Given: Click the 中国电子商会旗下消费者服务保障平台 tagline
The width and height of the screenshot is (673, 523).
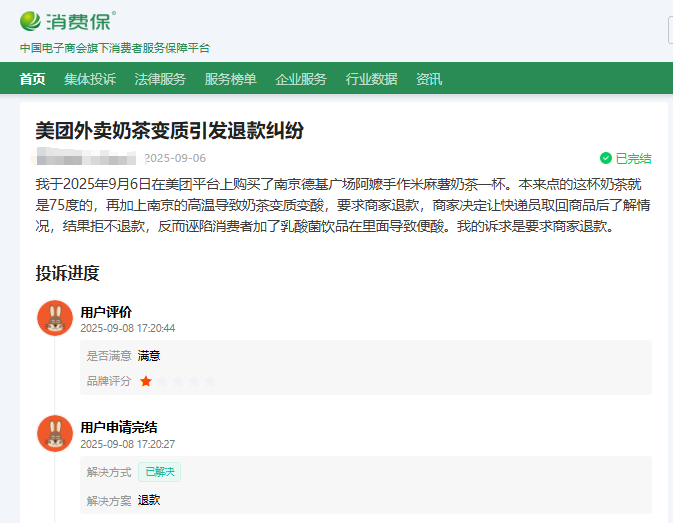Looking at the screenshot, I should tap(115, 48).
